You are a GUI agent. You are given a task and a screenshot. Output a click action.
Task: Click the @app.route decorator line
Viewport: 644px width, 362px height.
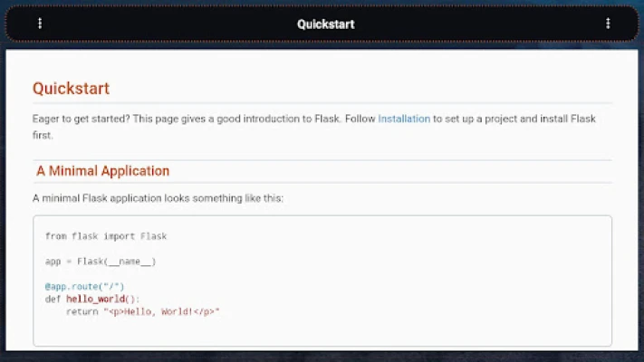click(79, 286)
